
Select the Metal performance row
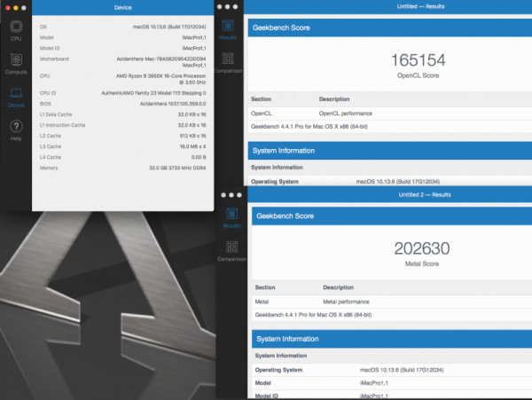(392, 302)
